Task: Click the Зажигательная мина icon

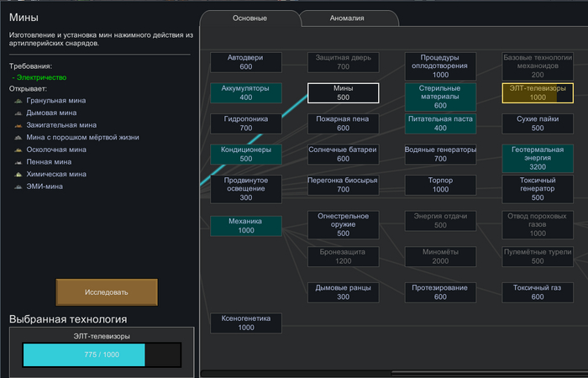Action: pos(18,125)
